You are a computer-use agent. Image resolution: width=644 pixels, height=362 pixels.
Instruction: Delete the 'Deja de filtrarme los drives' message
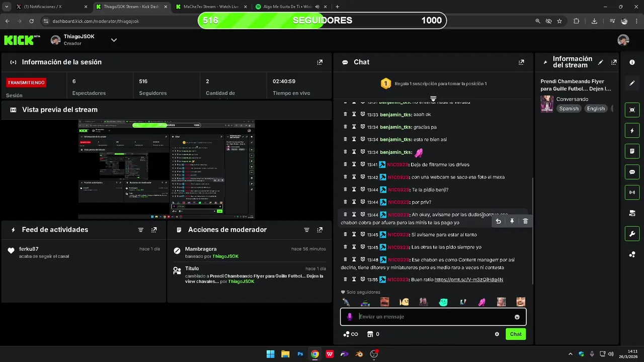345,164
